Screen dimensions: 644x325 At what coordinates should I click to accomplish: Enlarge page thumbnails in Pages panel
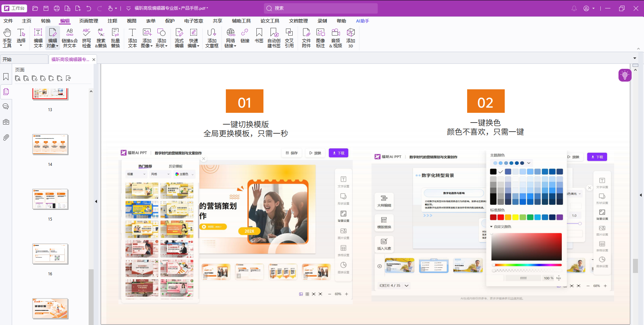[x=18, y=79]
